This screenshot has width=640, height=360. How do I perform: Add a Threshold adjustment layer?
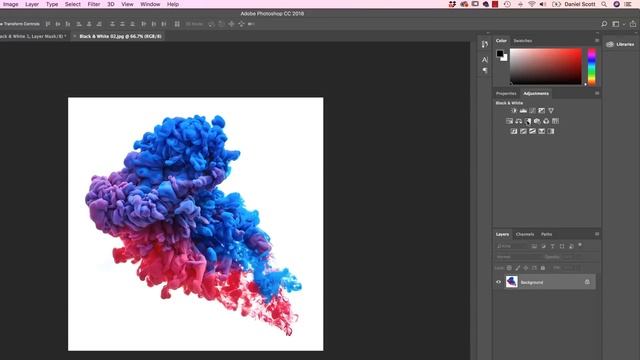click(532, 131)
